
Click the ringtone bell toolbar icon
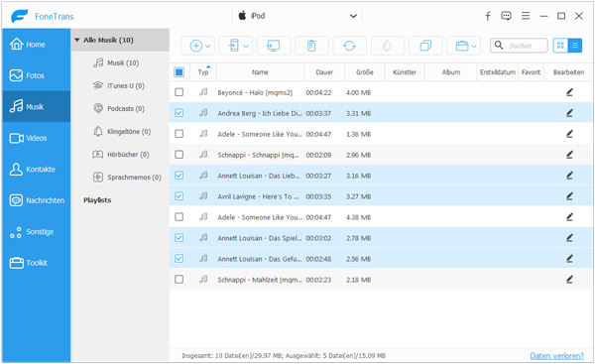point(387,46)
